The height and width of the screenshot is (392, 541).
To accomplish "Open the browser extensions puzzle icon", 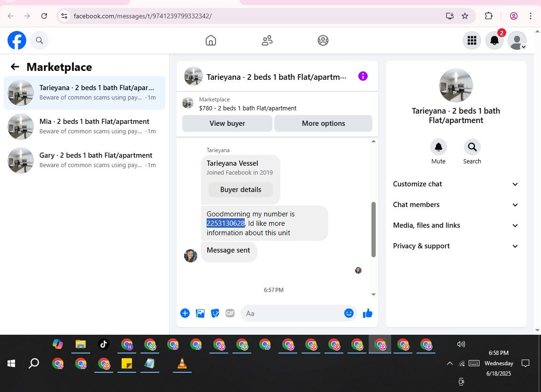I will pos(488,16).
